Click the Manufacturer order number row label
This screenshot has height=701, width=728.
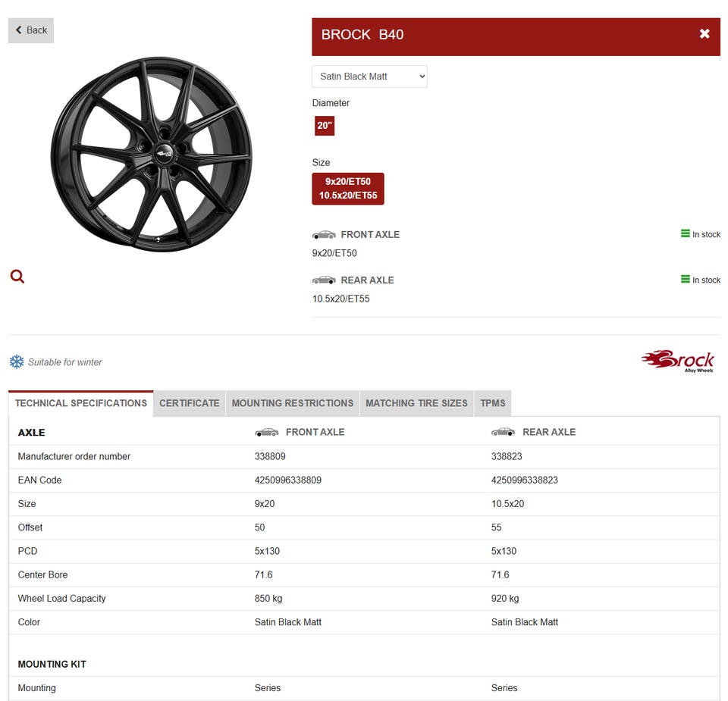pyautogui.click(x=74, y=456)
